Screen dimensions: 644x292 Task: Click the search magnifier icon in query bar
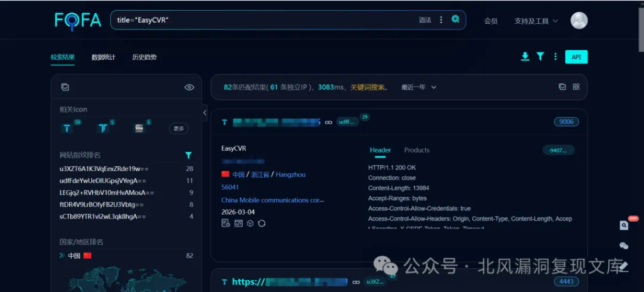click(455, 19)
